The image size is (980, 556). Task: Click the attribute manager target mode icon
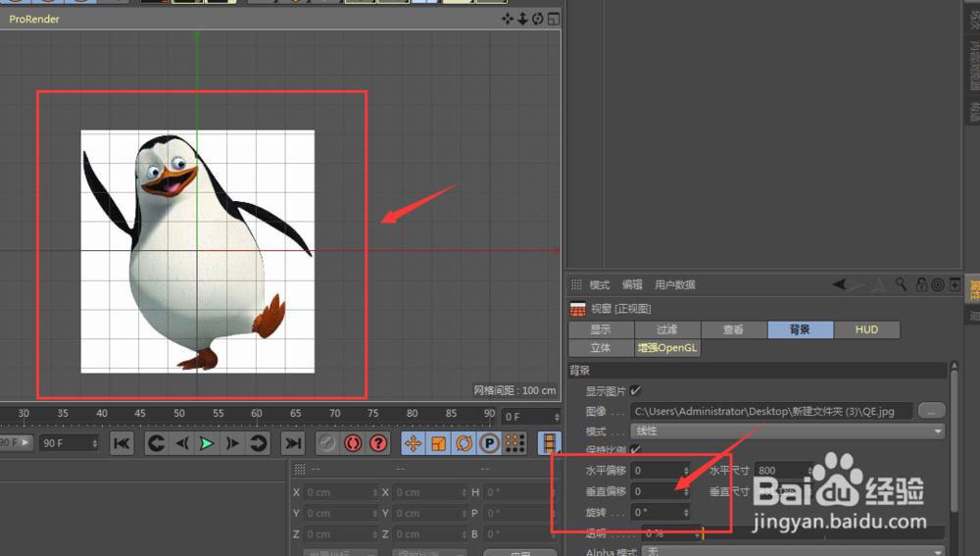tap(938, 284)
